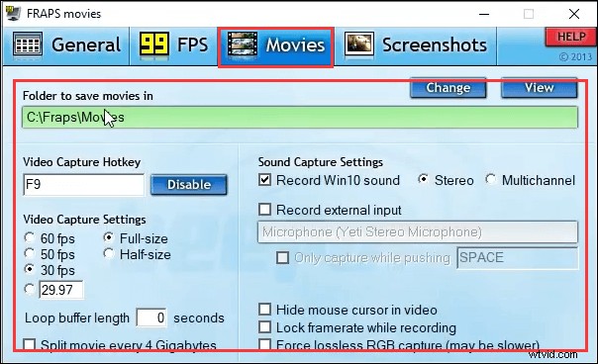Select the custom frame rate radio button

[30, 289]
